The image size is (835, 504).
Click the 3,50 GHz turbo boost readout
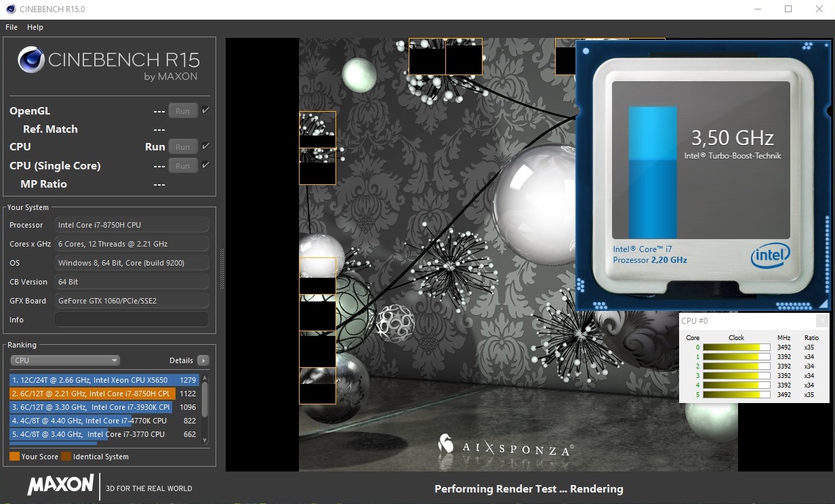point(732,138)
